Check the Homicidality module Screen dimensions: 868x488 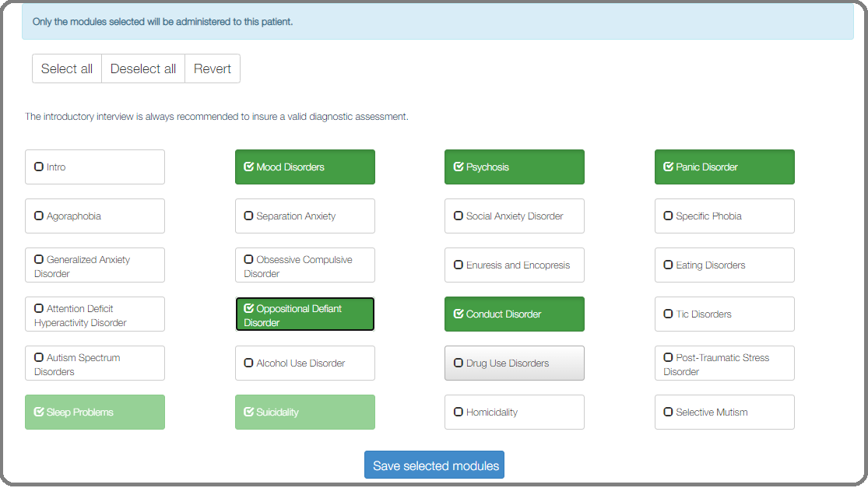(515, 412)
